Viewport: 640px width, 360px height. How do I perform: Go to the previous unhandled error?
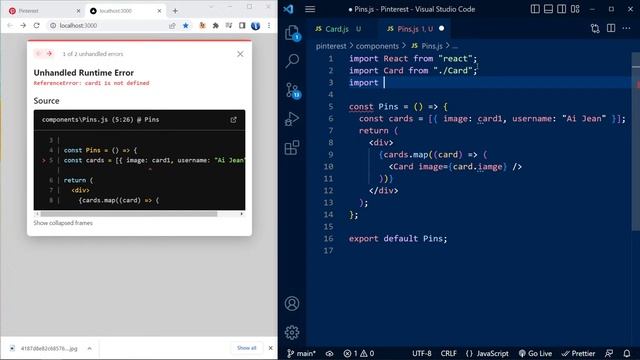click(x=38, y=53)
